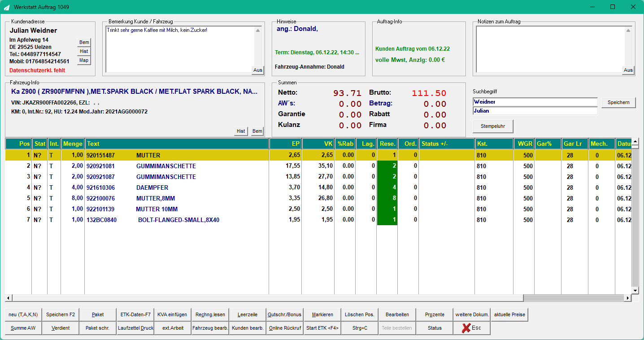The height and width of the screenshot is (340, 644).
Task: Delete the position with Löschen Pos.
Action: (x=360, y=315)
